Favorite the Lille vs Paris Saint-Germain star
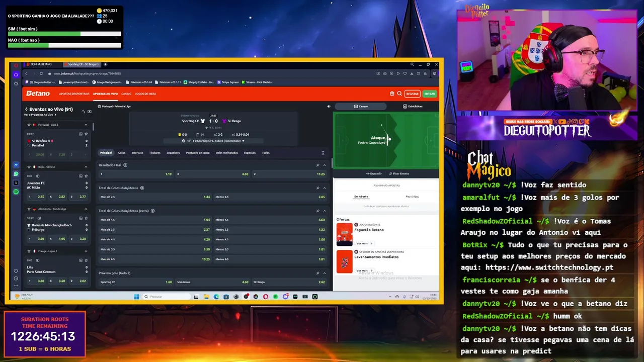This screenshot has height=362, width=644. point(86,260)
